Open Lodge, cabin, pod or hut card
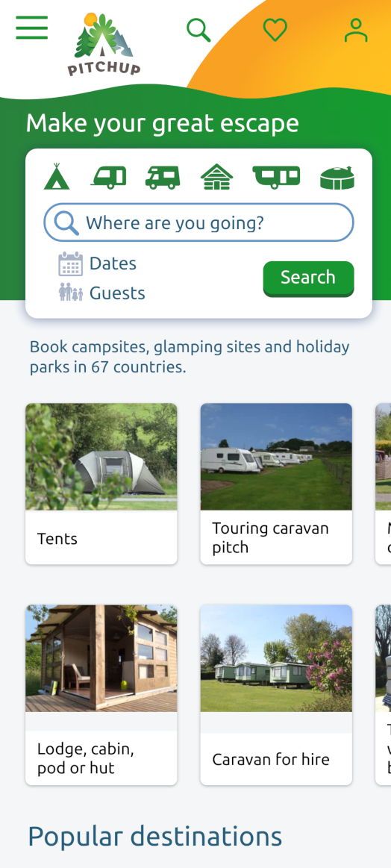Screen dimensions: 391x868 [101, 695]
